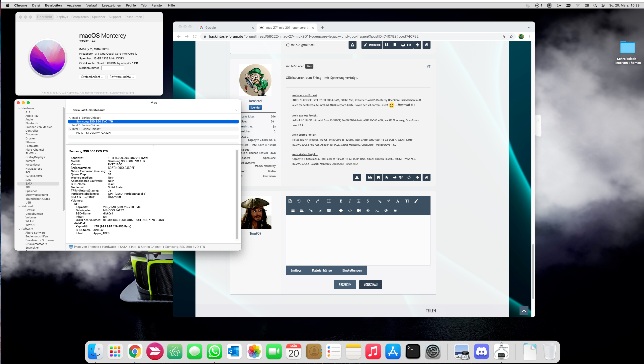Open the font size dropdown

(x=407, y=201)
